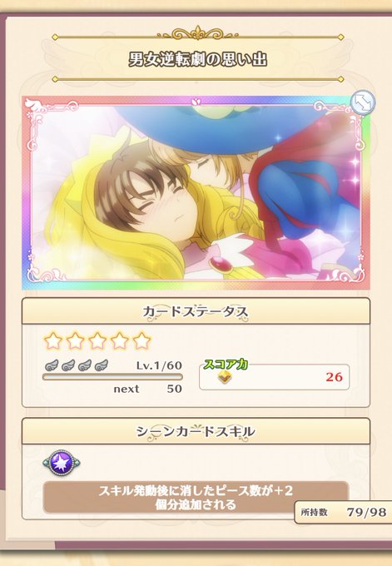Tap the second grey wing icon
The image size is (392, 566).
click(68, 365)
